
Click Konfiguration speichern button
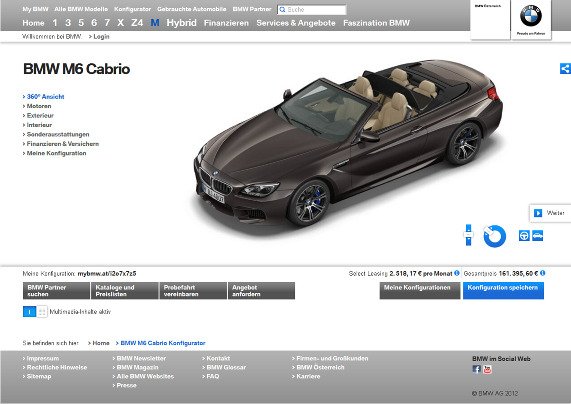tap(503, 290)
